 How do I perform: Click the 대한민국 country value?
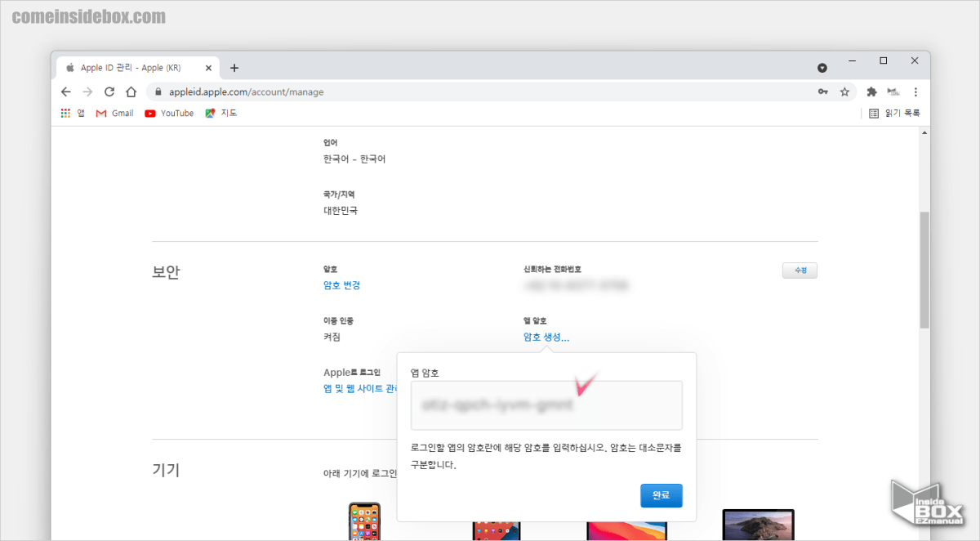click(341, 210)
